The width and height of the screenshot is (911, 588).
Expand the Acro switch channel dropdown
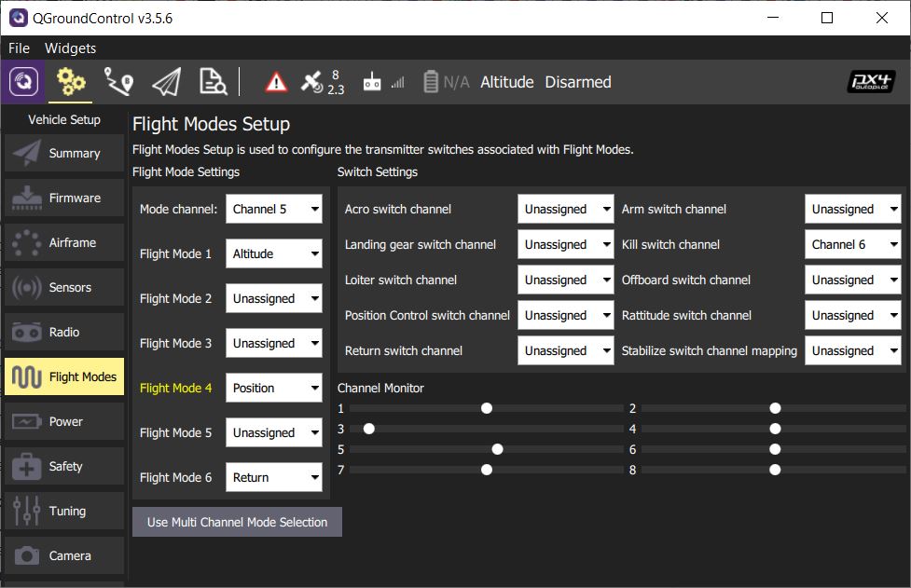click(565, 209)
